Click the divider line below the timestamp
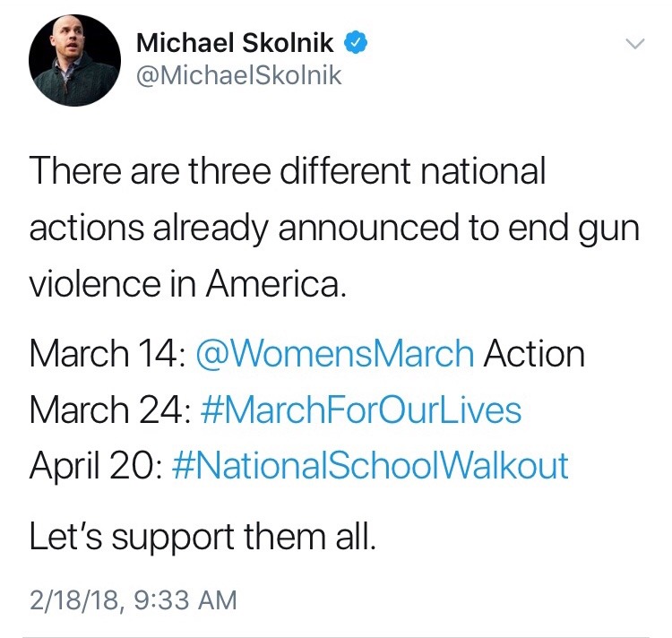The height and width of the screenshot is (638, 672). point(336,634)
